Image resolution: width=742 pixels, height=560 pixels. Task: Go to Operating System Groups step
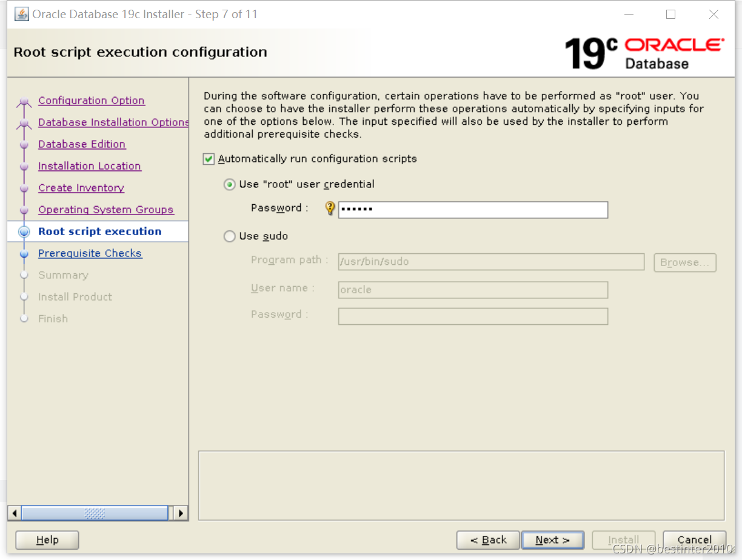pyautogui.click(x=106, y=210)
